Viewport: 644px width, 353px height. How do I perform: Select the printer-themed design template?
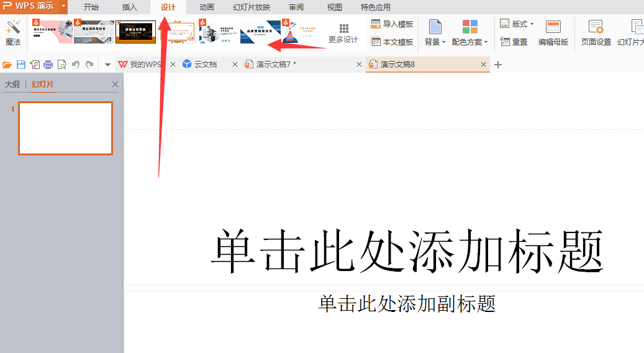pyautogui.click(x=219, y=32)
